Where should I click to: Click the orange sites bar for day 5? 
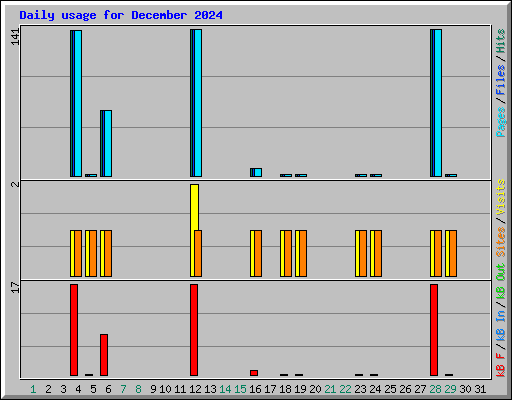click(x=93, y=253)
